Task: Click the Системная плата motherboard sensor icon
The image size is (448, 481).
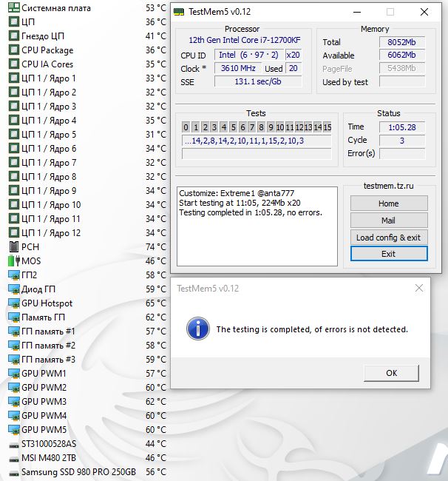Action: coord(14,7)
